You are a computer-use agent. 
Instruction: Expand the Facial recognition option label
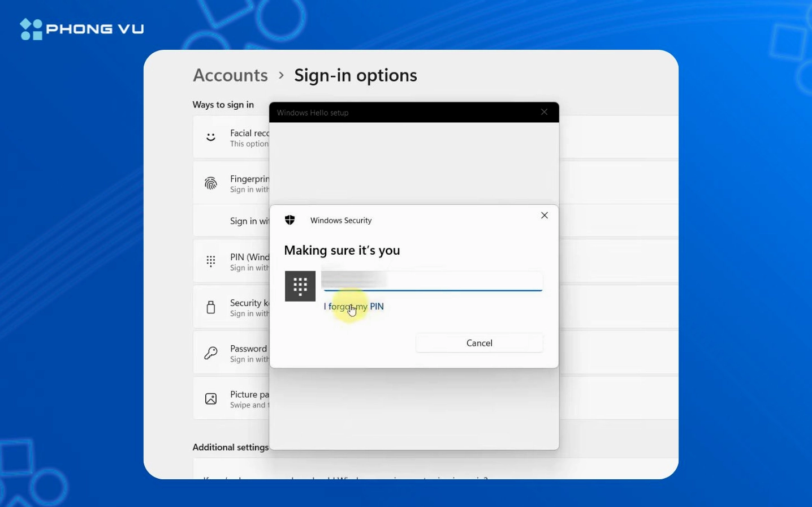[x=249, y=134]
